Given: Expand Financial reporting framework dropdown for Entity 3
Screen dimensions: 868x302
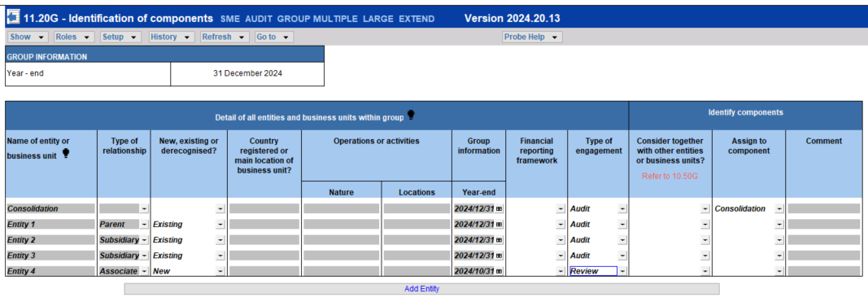Looking at the screenshot, I should click(560, 256).
